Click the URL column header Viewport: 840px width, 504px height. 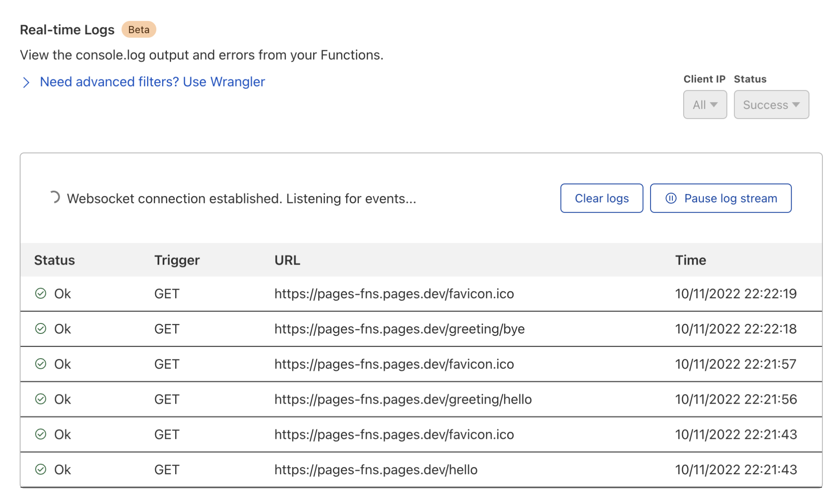pos(287,260)
